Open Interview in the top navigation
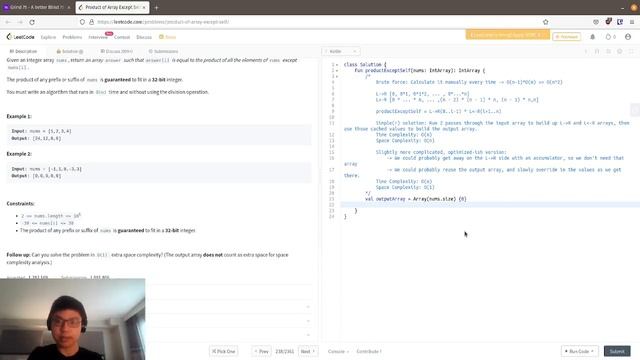The width and height of the screenshot is (640, 360). tap(98, 37)
